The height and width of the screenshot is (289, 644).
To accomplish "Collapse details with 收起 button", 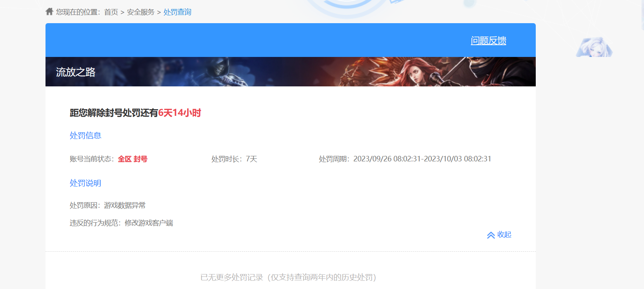I will click(499, 235).
